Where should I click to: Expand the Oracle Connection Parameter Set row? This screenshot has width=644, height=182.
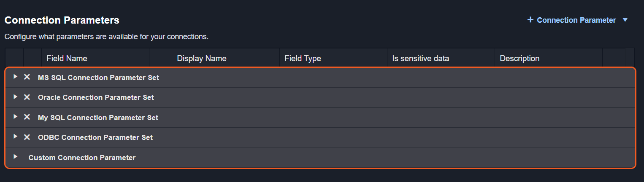(15, 97)
